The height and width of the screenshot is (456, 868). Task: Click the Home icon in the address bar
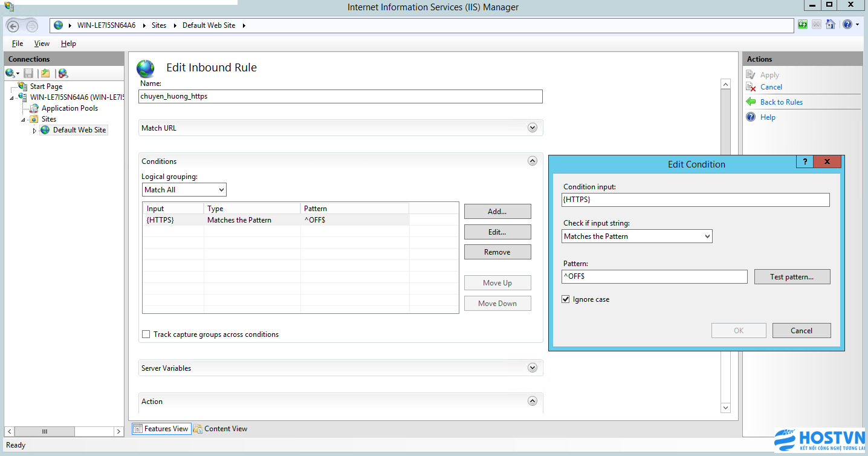[x=831, y=25]
